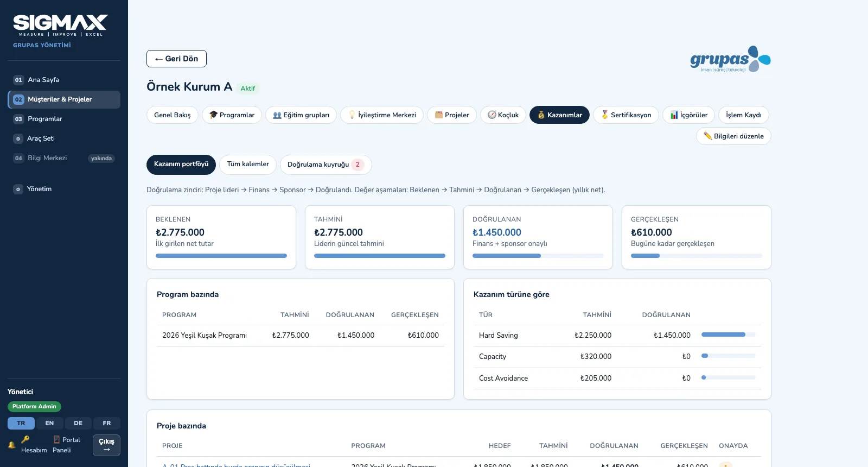
Task: Select the Kazanımlar money bag tab
Action: (559, 115)
